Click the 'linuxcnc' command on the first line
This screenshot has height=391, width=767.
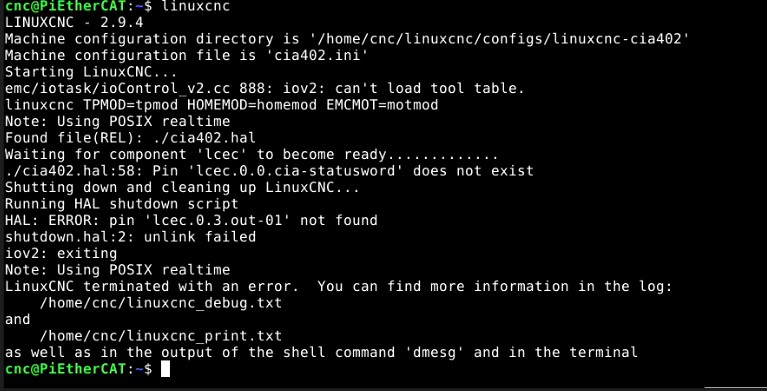click(196, 6)
